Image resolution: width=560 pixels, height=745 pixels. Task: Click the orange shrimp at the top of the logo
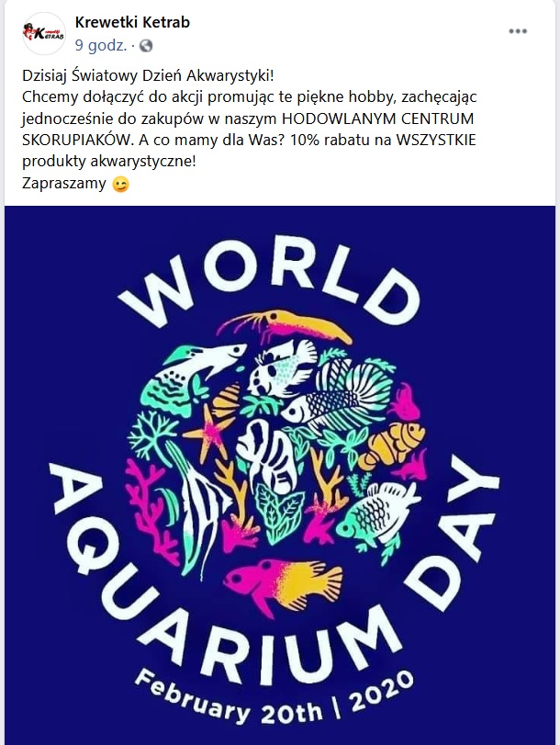coord(285,324)
